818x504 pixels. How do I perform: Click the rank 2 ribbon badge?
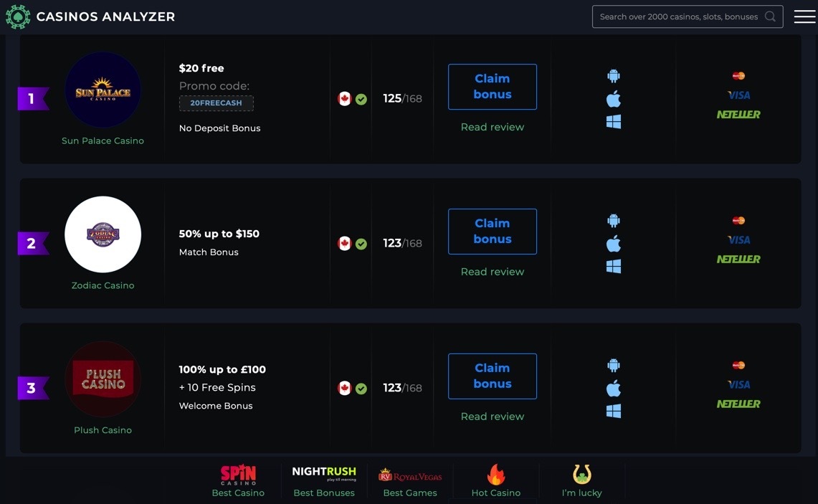point(33,243)
